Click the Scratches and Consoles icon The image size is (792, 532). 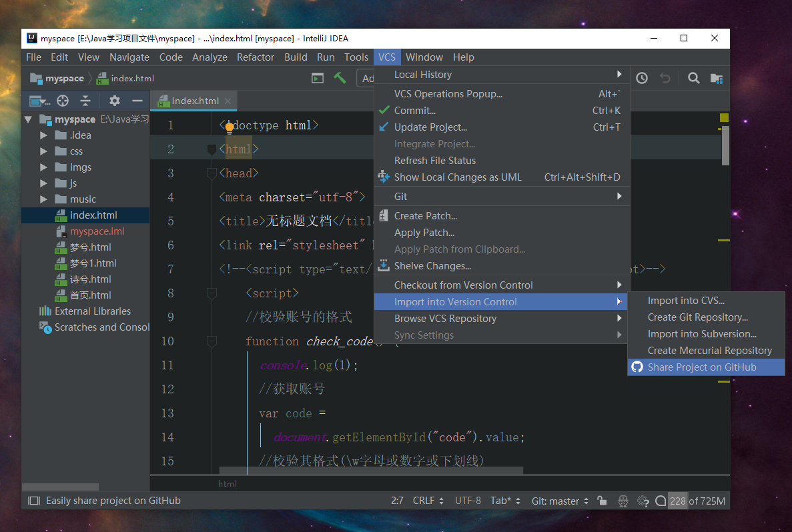point(45,327)
